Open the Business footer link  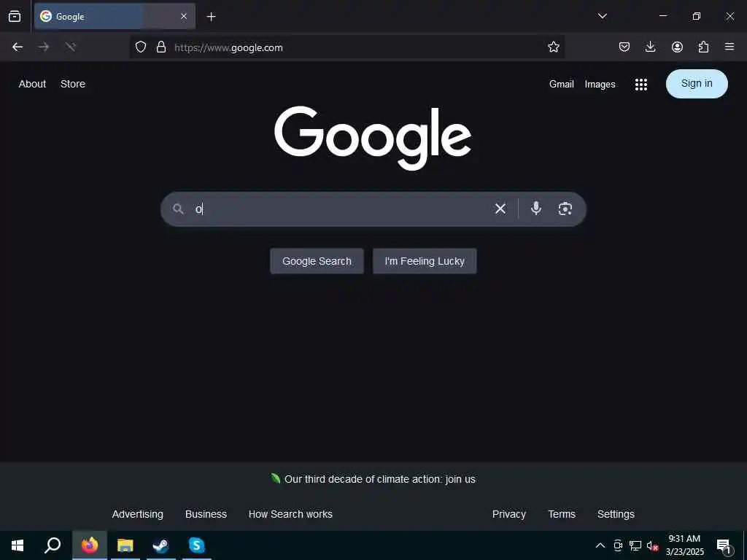(206, 514)
